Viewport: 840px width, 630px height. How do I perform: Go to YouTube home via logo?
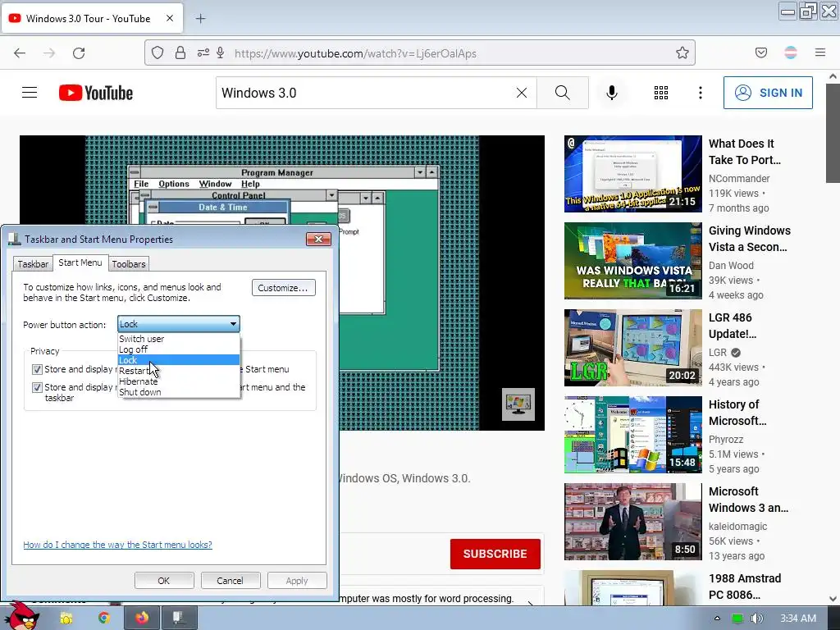96,93
